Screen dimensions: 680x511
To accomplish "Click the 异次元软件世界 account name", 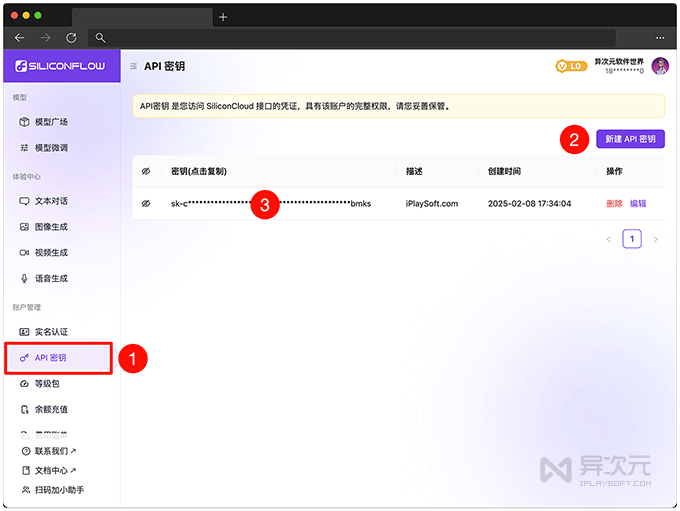I will click(x=619, y=62).
